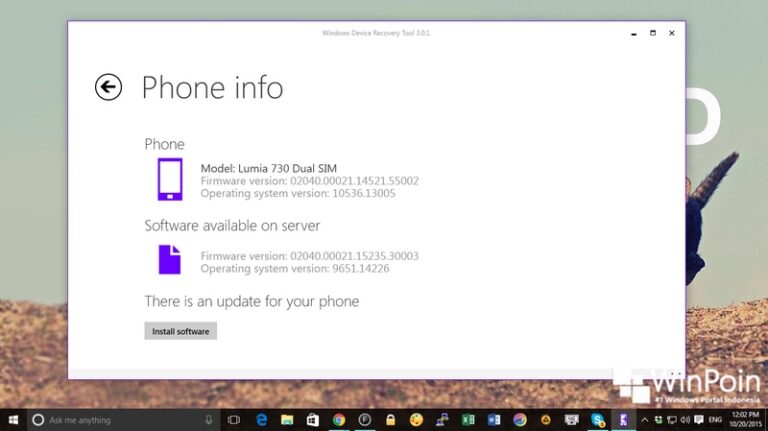Show hidden system tray icons
This screenshot has width=768, height=431.
point(645,420)
